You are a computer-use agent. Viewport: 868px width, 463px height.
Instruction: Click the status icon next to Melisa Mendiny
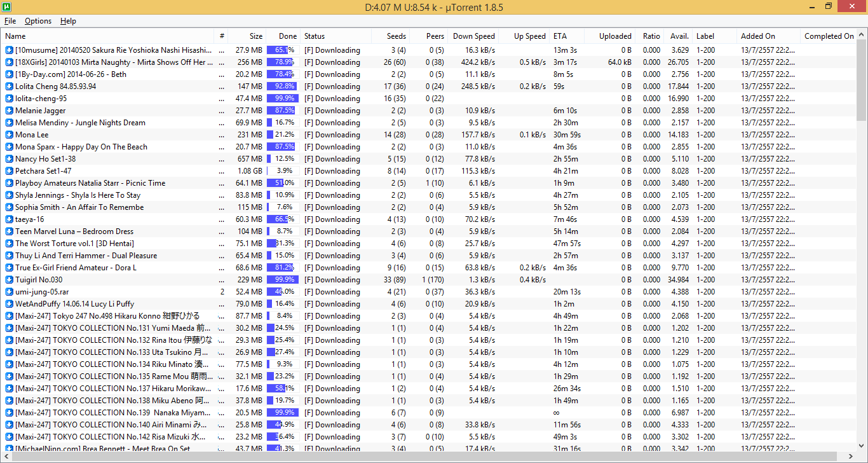click(x=10, y=123)
